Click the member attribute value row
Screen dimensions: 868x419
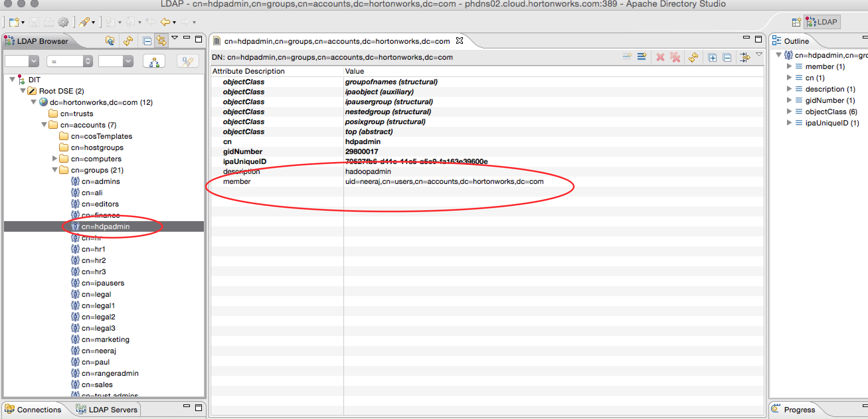point(444,181)
